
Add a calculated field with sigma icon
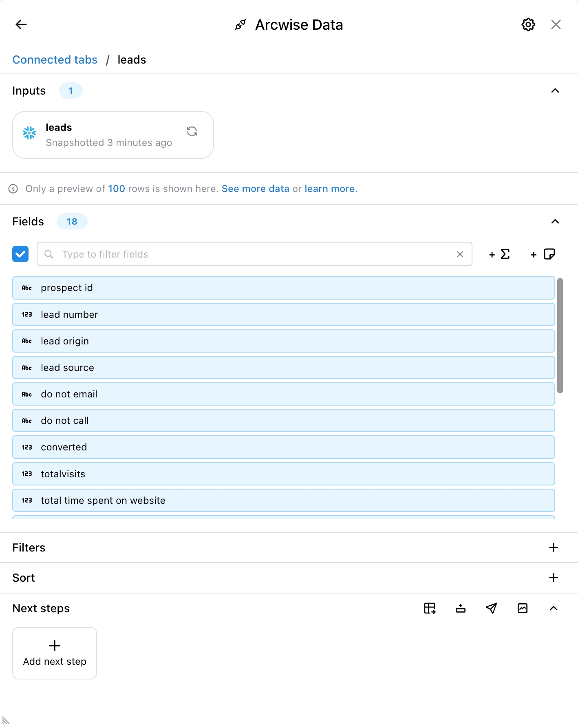pyautogui.click(x=499, y=254)
